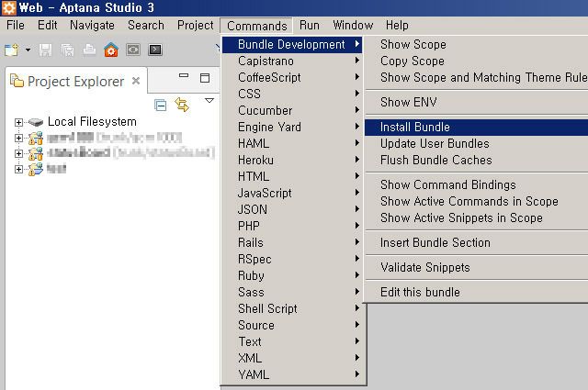Toggle Link with Editor icon
The width and height of the screenshot is (588, 390).
182,105
